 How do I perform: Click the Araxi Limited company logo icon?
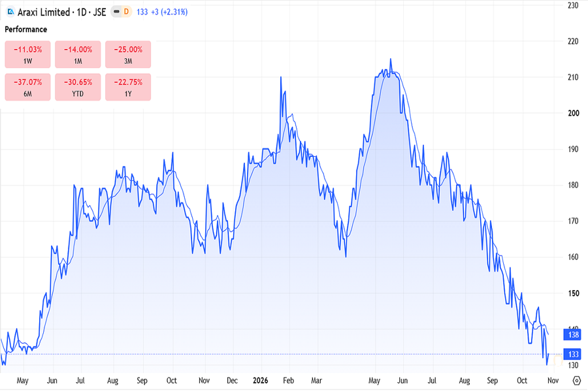click(10, 12)
